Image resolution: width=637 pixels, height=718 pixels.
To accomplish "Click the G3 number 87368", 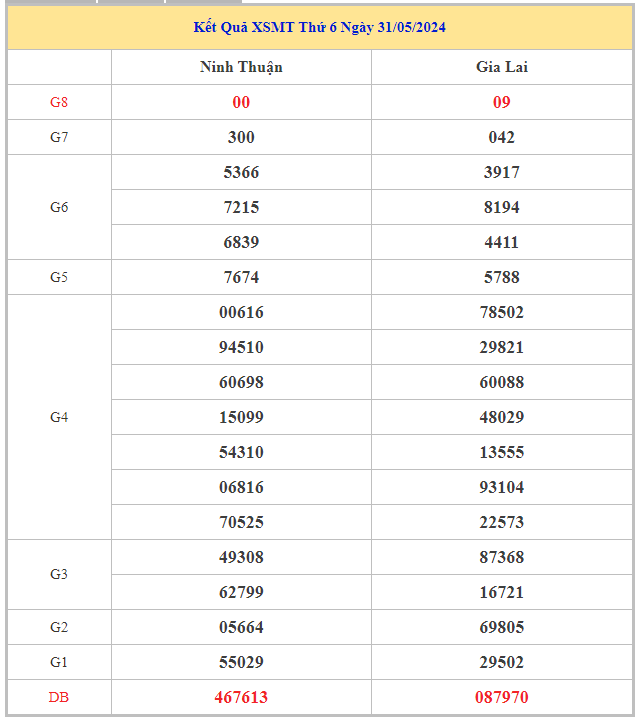I will (501, 557).
